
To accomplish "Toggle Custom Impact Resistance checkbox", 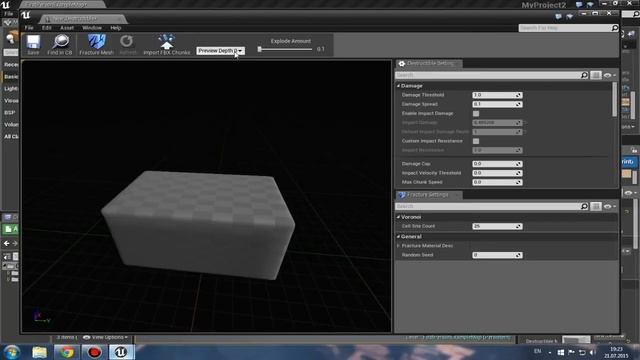I will coord(476,141).
